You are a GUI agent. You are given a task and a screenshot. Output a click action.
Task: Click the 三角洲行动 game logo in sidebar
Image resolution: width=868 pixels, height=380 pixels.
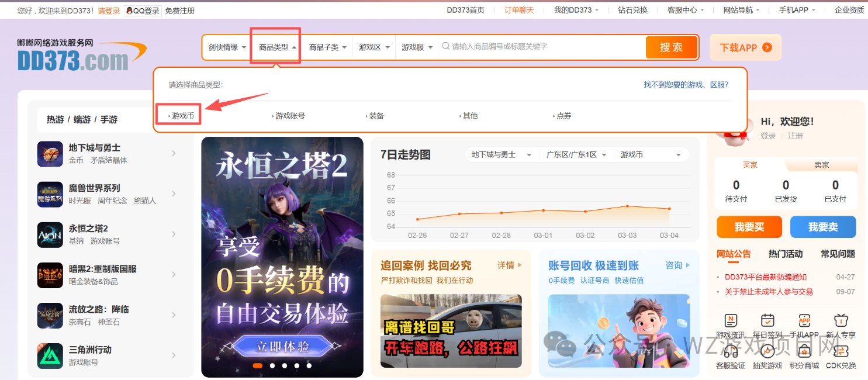pos(50,355)
